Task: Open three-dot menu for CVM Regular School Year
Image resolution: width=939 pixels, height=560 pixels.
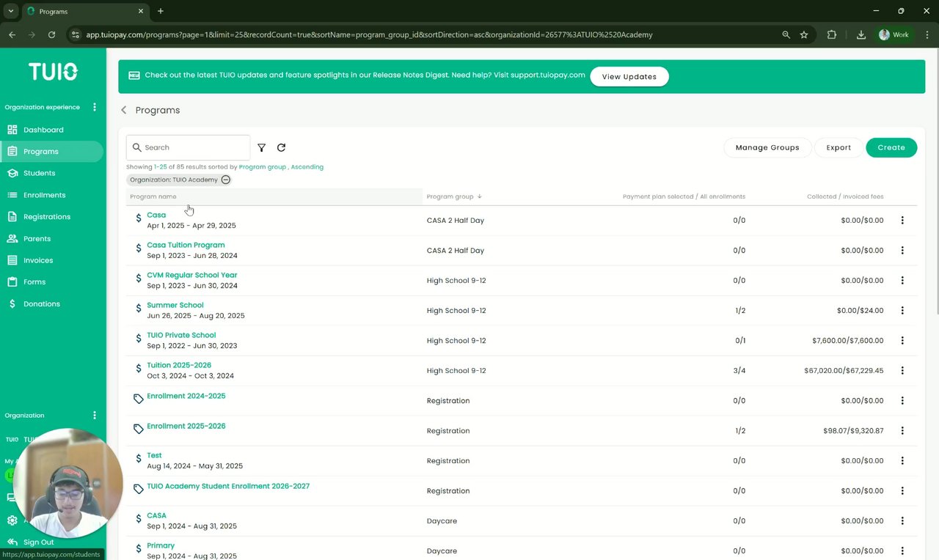Action: pyautogui.click(x=902, y=280)
